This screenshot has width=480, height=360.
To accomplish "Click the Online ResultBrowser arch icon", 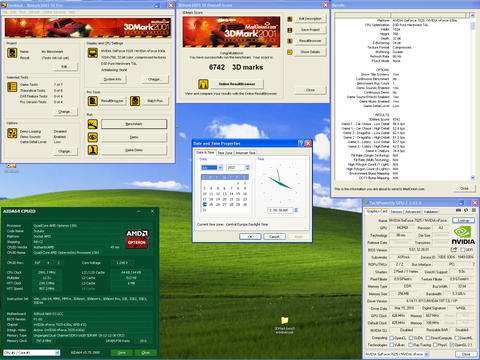I will 203,84.
